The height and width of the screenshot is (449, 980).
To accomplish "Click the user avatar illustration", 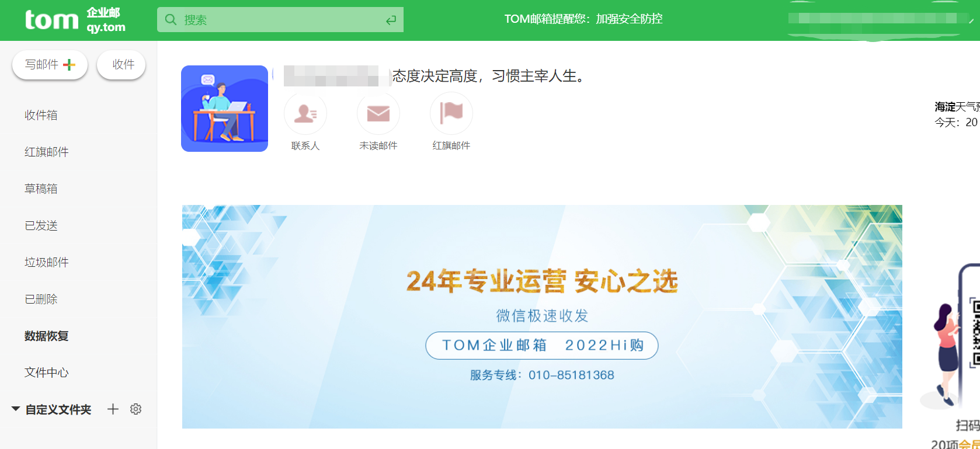I will tap(224, 109).
